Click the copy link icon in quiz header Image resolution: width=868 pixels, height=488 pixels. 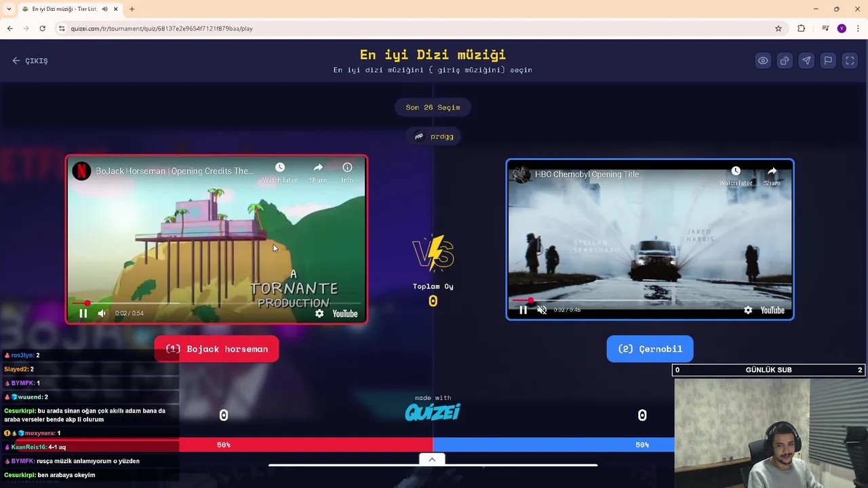click(785, 60)
